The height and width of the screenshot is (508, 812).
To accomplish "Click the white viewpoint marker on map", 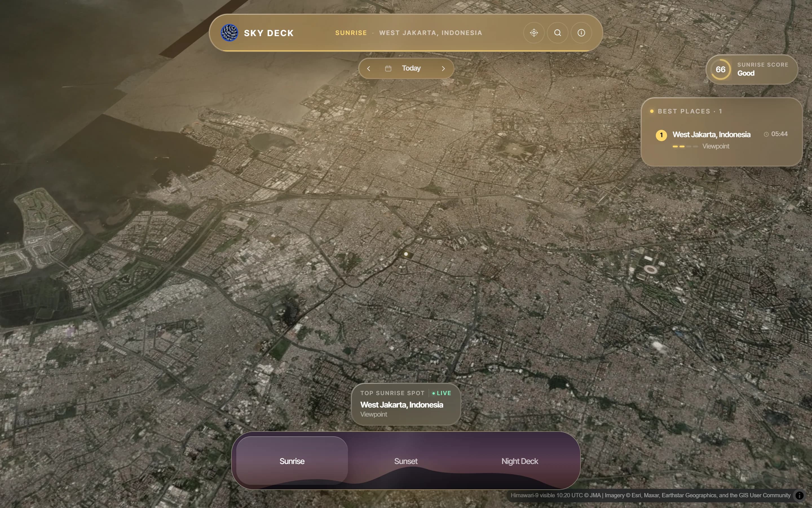I will (406, 254).
